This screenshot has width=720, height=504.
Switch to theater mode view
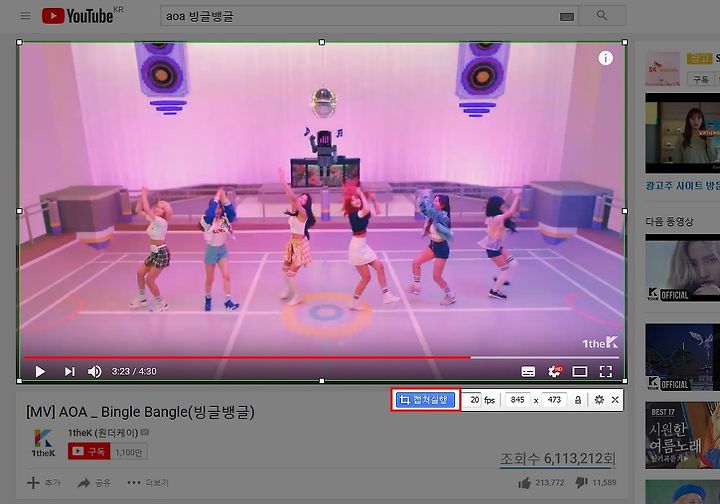tap(579, 371)
